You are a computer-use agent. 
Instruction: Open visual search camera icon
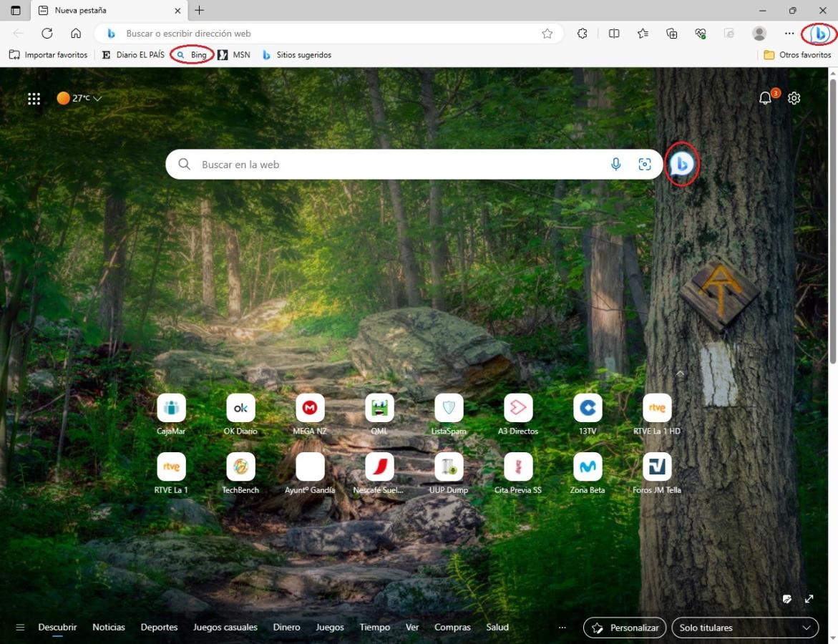pos(645,165)
